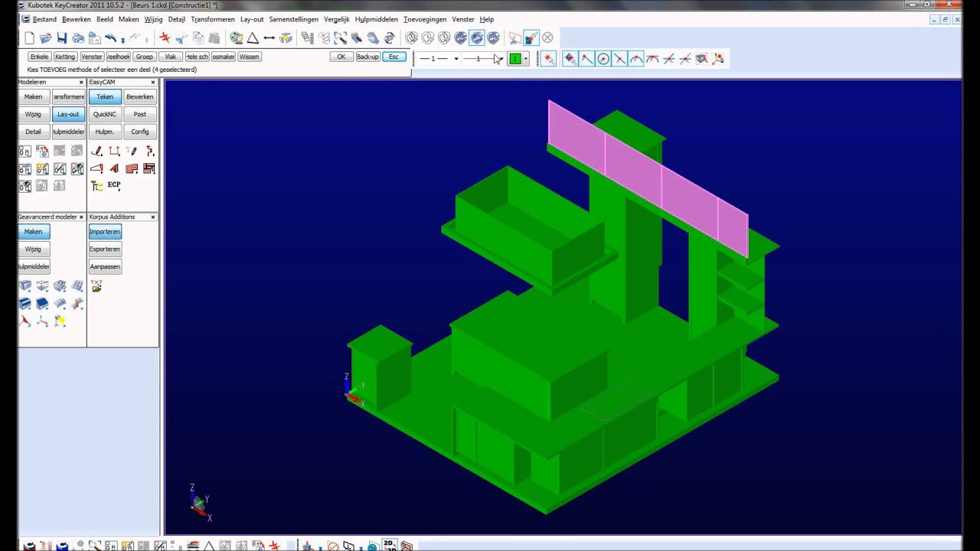The image size is (980, 551).
Task: Click the circle-with-X cancel icon
Action: (547, 38)
